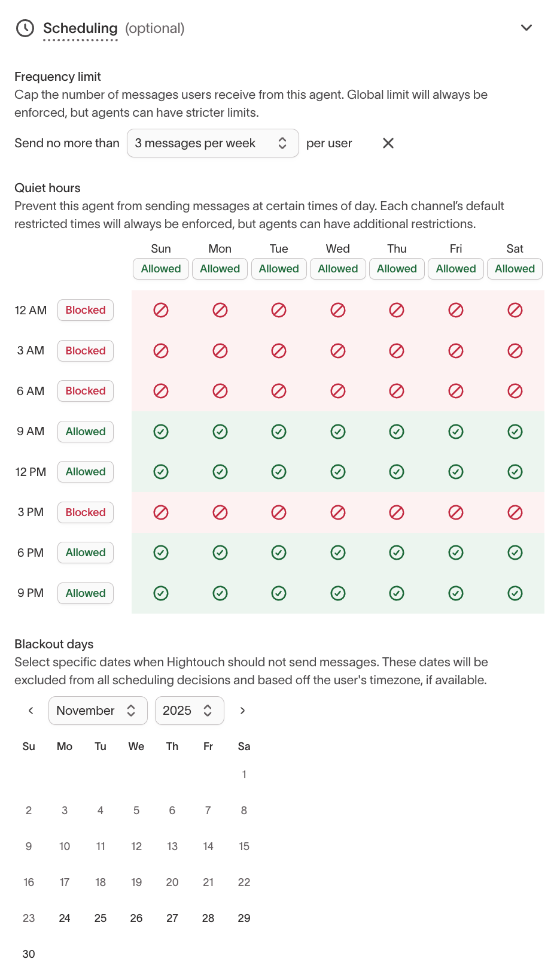Collapse the Scheduling section with the chevron
Image resolution: width=560 pixels, height=965 pixels.
[525, 28]
